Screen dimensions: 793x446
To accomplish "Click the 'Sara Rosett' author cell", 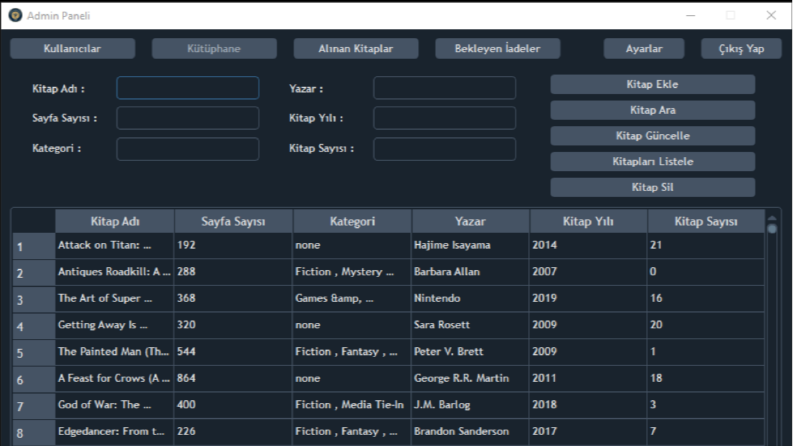I will click(x=470, y=325).
